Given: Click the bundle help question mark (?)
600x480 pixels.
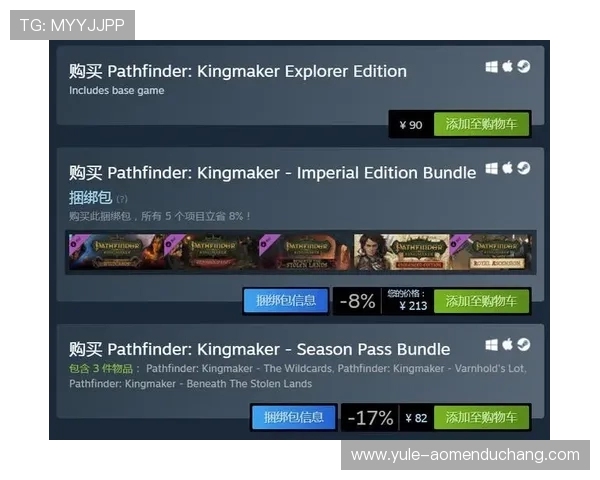Looking at the screenshot, I should click(x=122, y=199).
